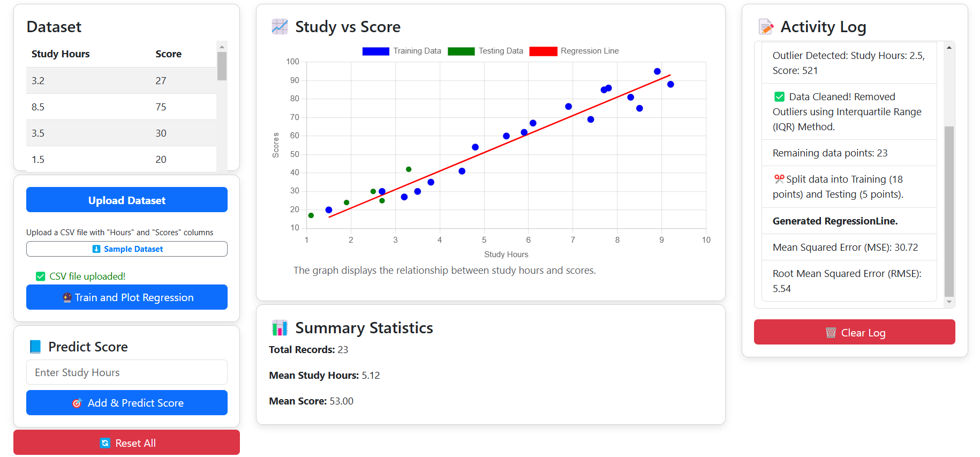Image resolution: width=980 pixels, height=457 pixels.
Task: Focus the Enter Study Hours input field
Action: (x=127, y=372)
